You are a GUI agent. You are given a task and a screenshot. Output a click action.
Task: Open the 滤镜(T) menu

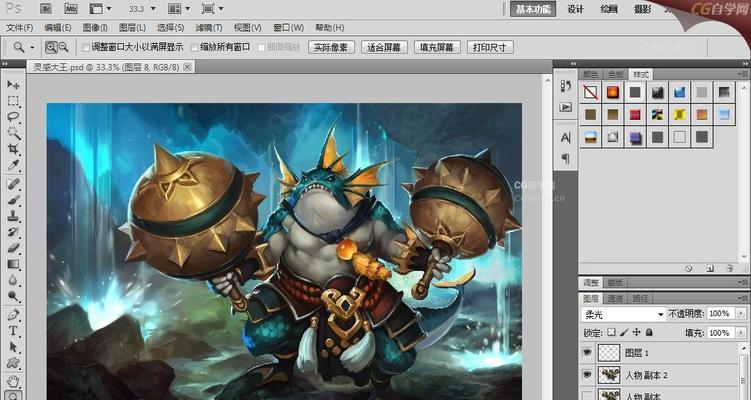209,28
